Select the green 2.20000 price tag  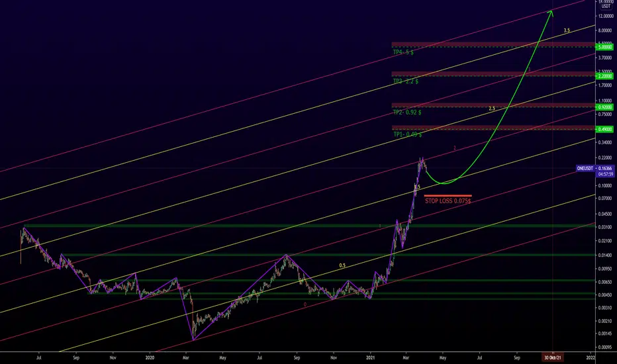pos(605,76)
